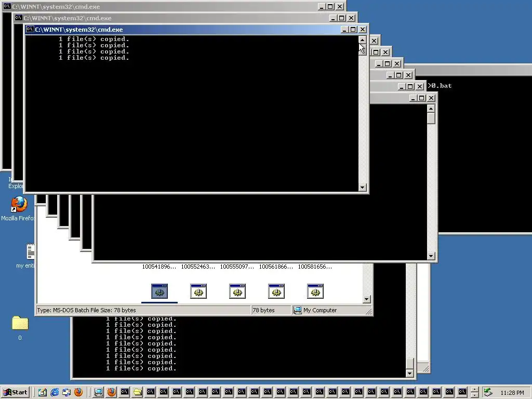Click Show Desktop icon in Quick Launch
The height and width of the screenshot is (399, 532).
(x=43, y=392)
